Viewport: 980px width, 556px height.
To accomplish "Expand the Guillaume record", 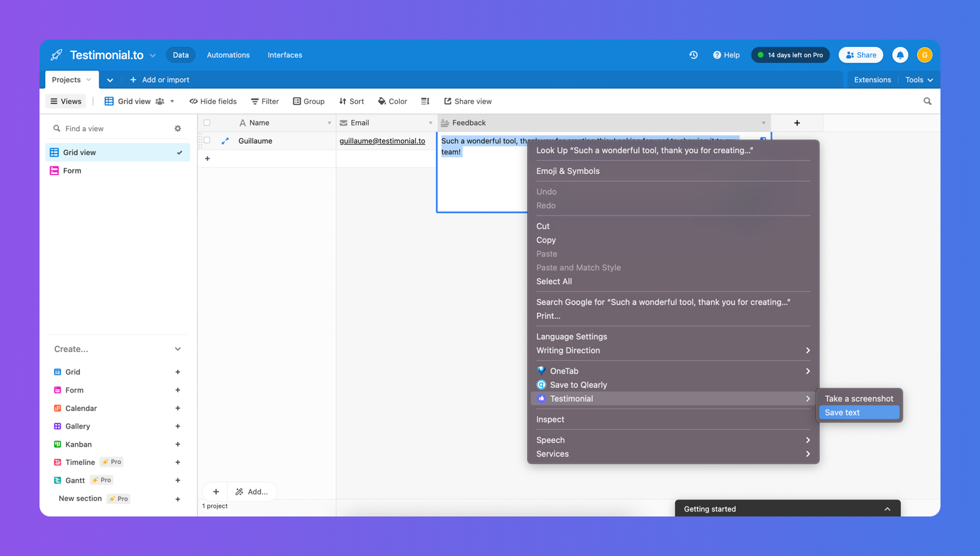I will tap(225, 141).
